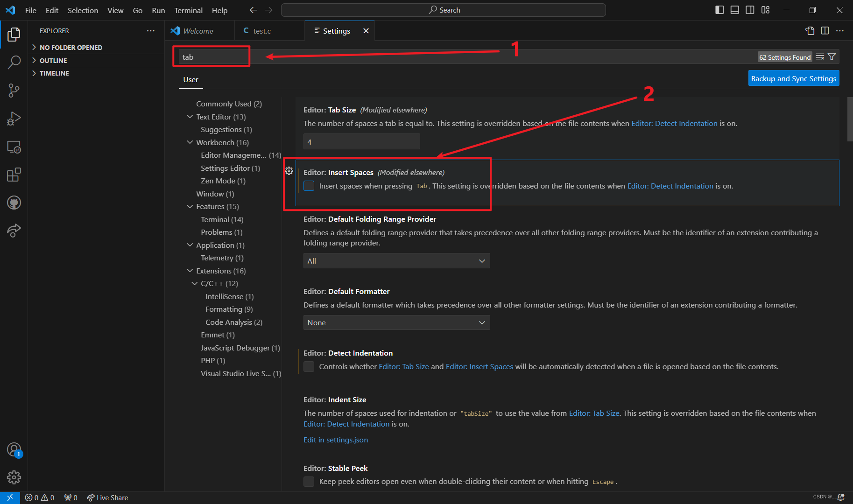853x504 pixels.
Task: Open the Extensions view
Action: (x=14, y=175)
